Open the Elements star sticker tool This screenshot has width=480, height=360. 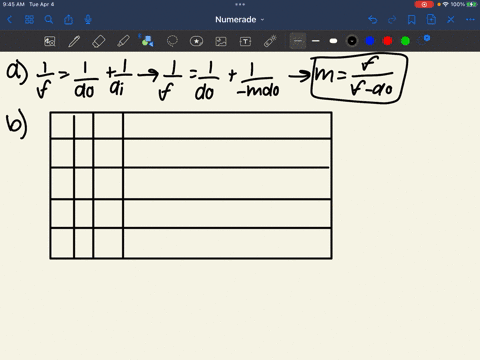(x=196, y=41)
